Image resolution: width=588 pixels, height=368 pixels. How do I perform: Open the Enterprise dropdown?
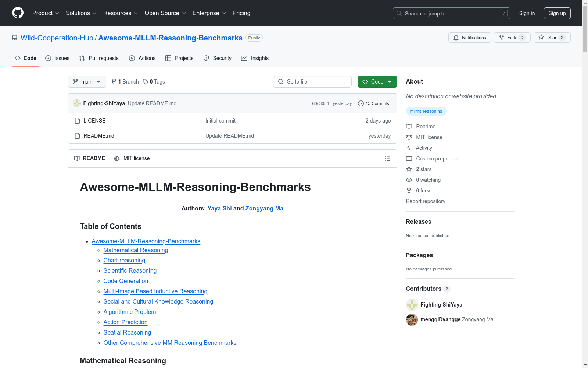click(209, 13)
